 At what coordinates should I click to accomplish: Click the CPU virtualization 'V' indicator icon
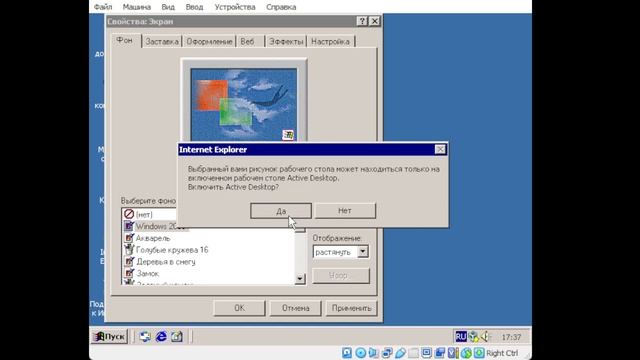tap(453, 353)
